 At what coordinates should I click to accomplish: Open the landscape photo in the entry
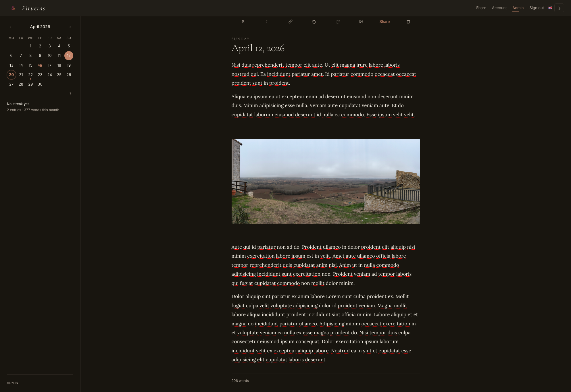[x=326, y=181]
